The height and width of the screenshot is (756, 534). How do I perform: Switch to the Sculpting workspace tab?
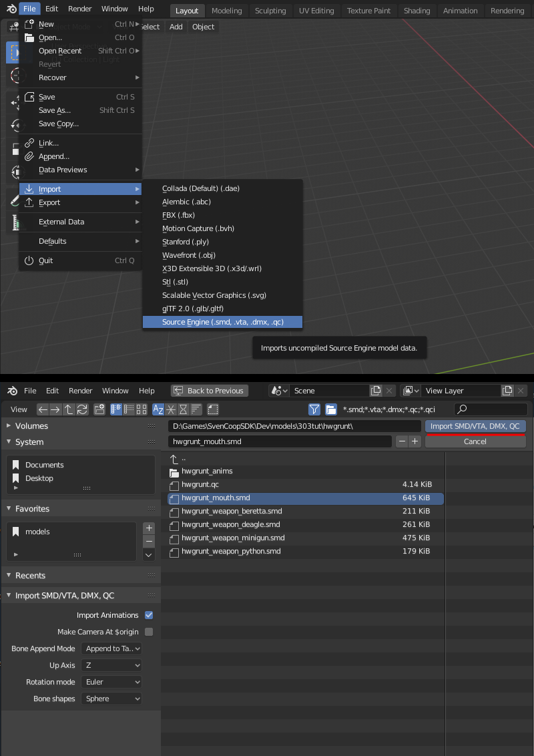click(x=270, y=11)
